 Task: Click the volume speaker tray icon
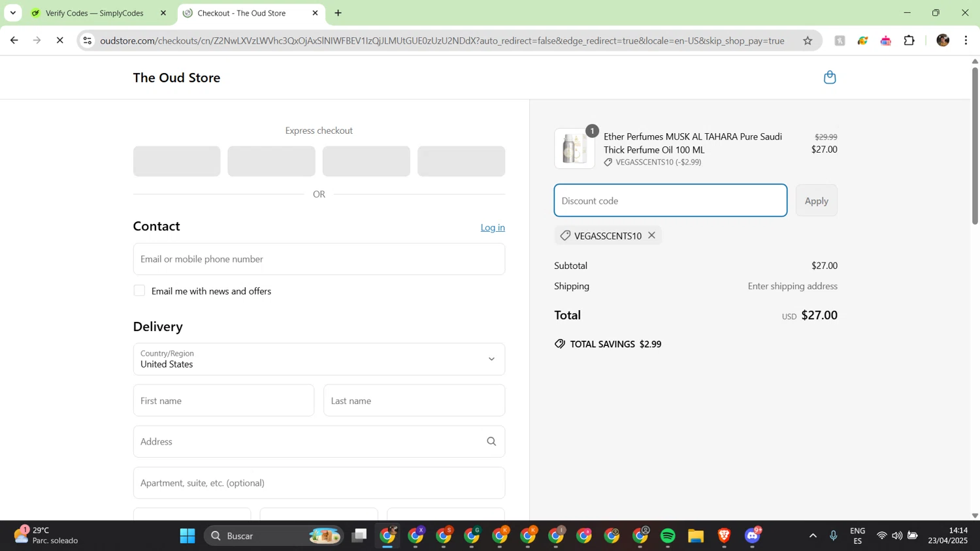[897, 536]
